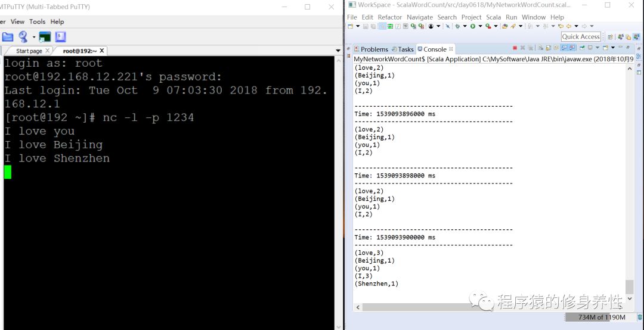Click the Console vertical scrollbar up arrow
This screenshot has width=644, height=330.
click(629, 69)
